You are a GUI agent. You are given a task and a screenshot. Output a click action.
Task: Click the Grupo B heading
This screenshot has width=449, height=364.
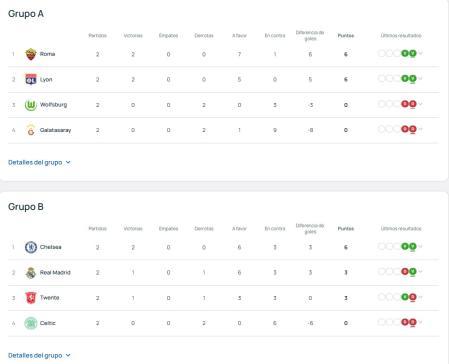click(26, 207)
